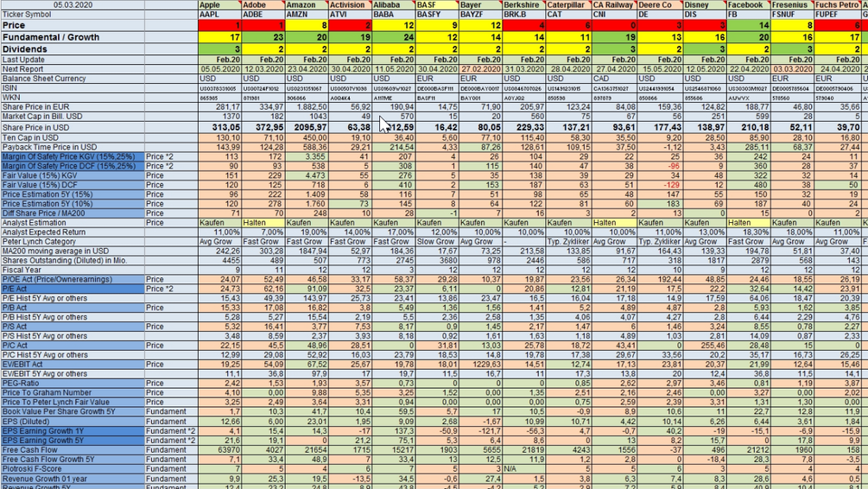Screen dimensions: 868x489
Task: Click the Fresenius header cell
Action: point(792,4)
